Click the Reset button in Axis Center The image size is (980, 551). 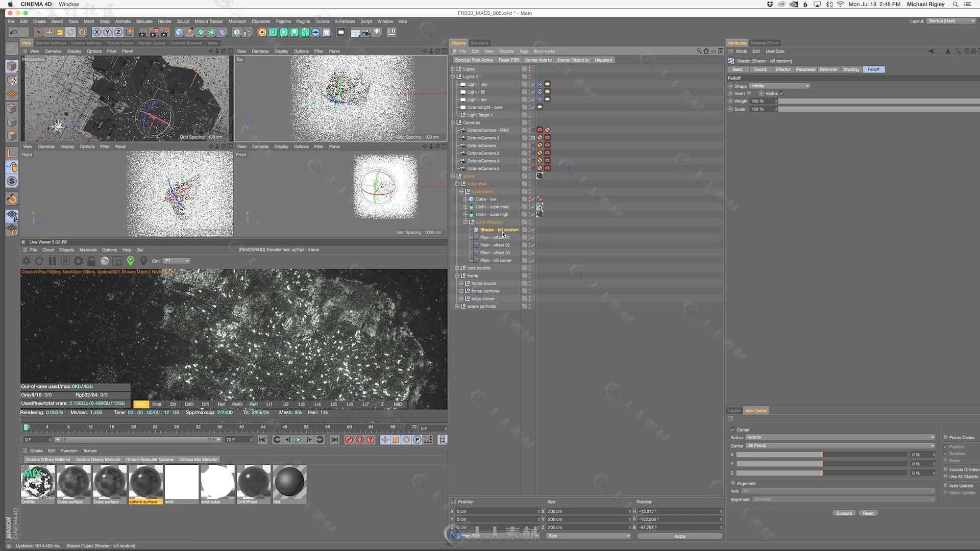point(868,513)
